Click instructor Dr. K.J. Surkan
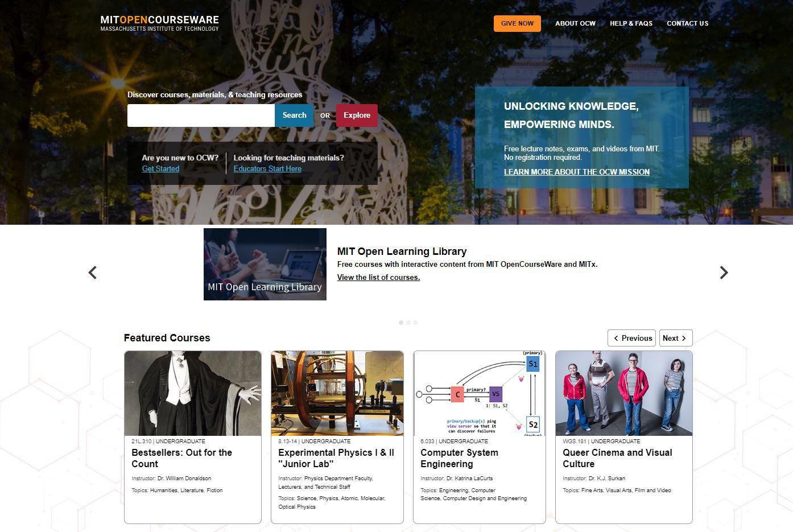The width and height of the screenshot is (793, 532). pyautogui.click(x=607, y=479)
